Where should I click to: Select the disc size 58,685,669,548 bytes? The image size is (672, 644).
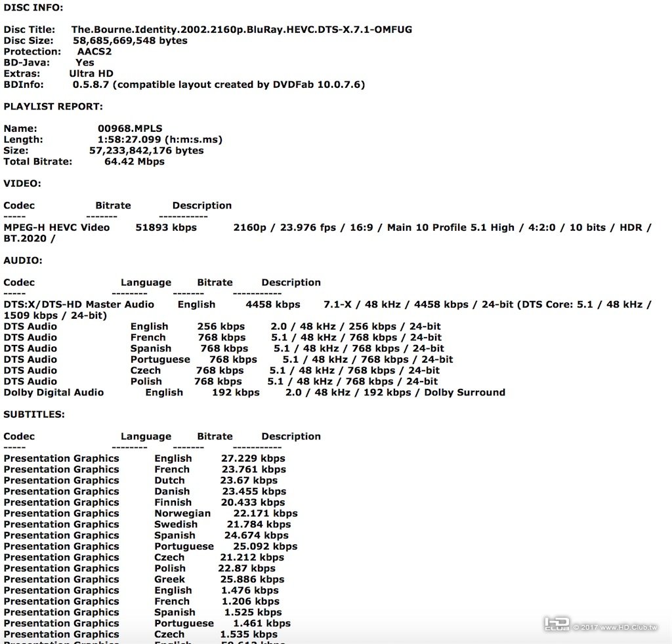130,41
